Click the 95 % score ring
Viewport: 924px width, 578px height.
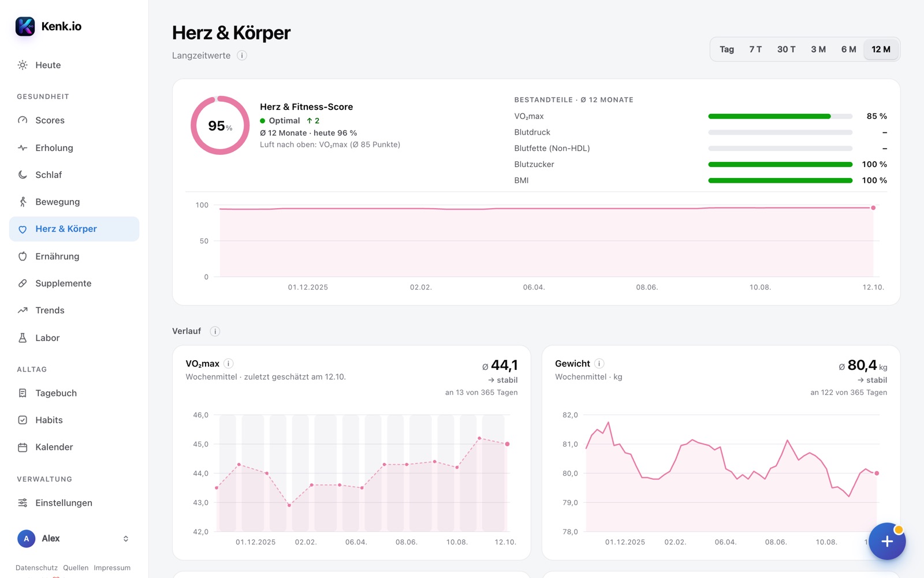tap(220, 125)
